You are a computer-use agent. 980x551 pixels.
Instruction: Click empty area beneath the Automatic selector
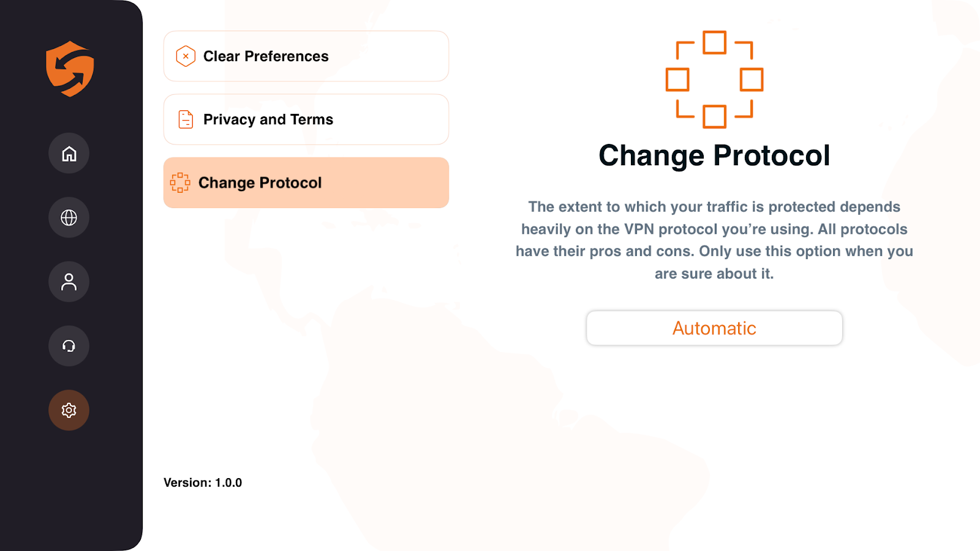[x=714, y=429]
